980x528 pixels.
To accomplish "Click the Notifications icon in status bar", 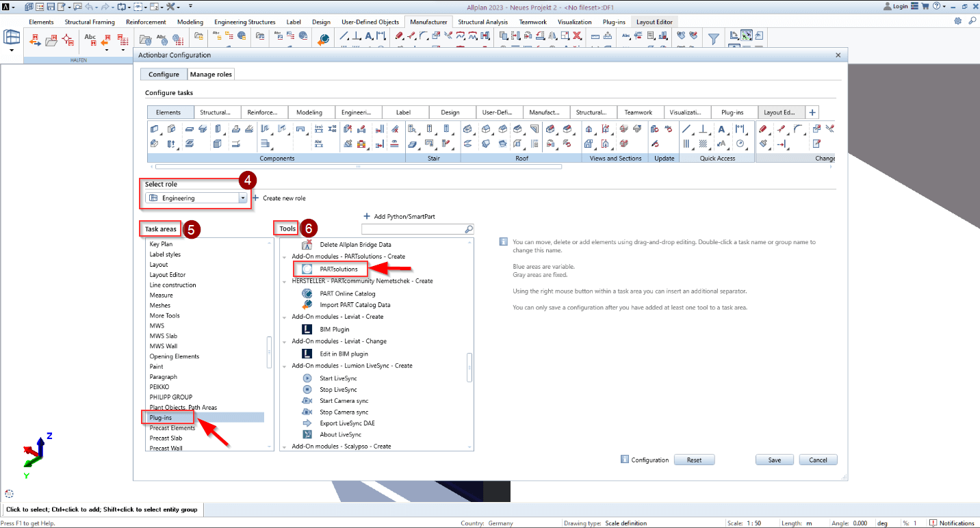I will [933, 523].
